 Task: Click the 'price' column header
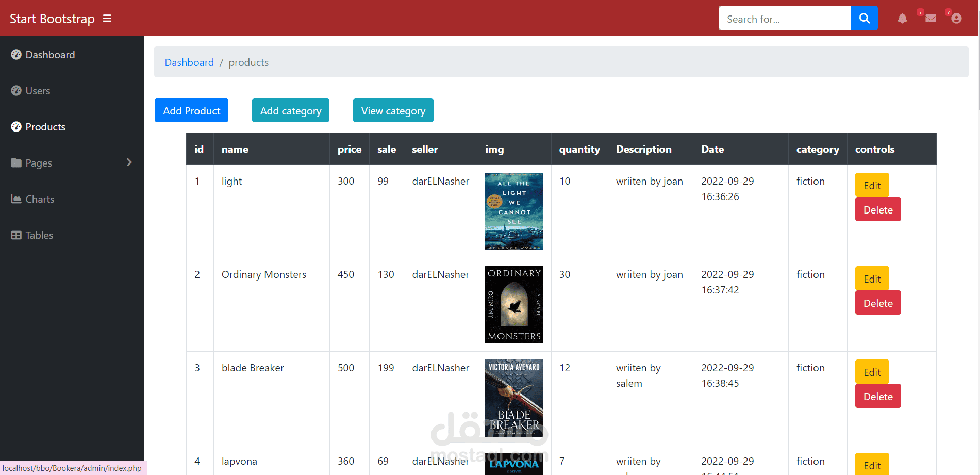point(350,149)
